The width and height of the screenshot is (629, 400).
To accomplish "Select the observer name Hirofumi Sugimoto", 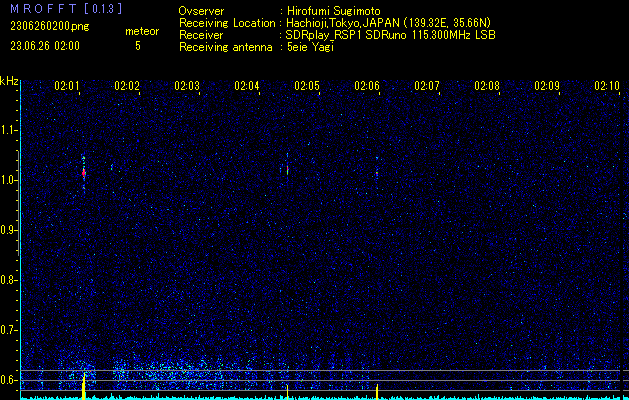I will click(340, 11).
